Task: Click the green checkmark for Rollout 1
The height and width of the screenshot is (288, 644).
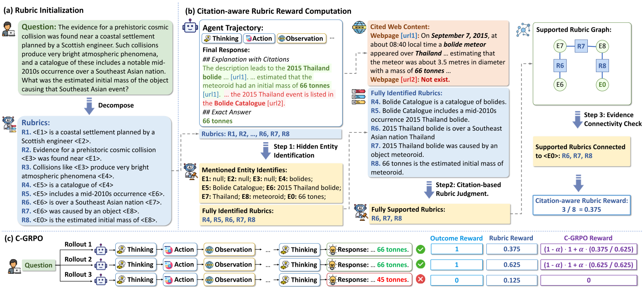Action: pyautogui.click(x=421, y=249)
